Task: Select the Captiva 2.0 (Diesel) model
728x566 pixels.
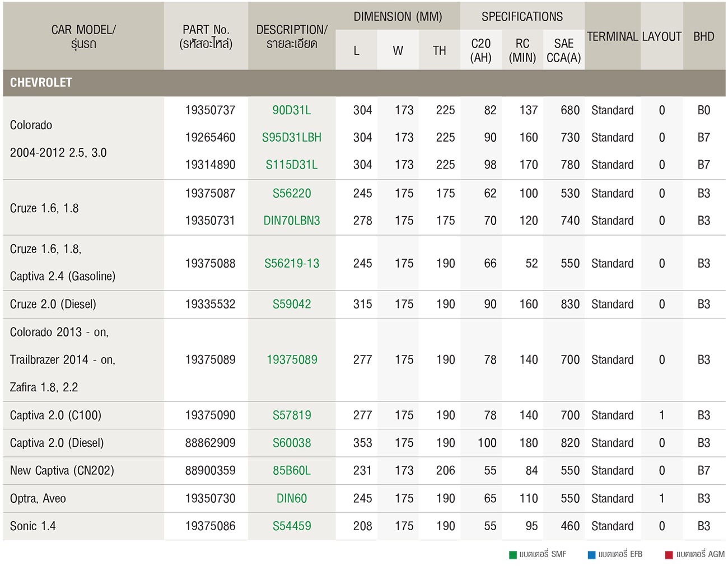Action: click(57, 443)
